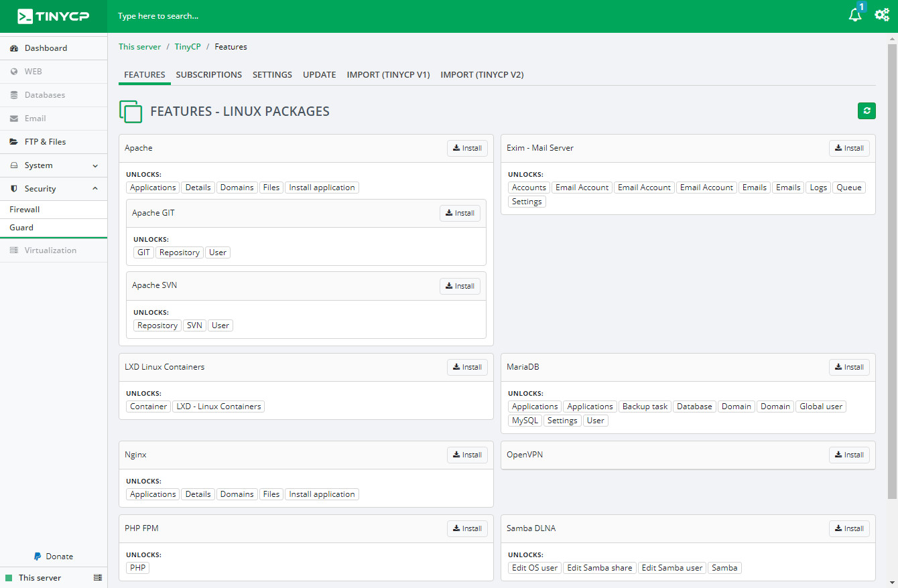The image size is (898, 588).
Task: Click the Backup task tag under MariaDB
Action: (x=645, y=407)
